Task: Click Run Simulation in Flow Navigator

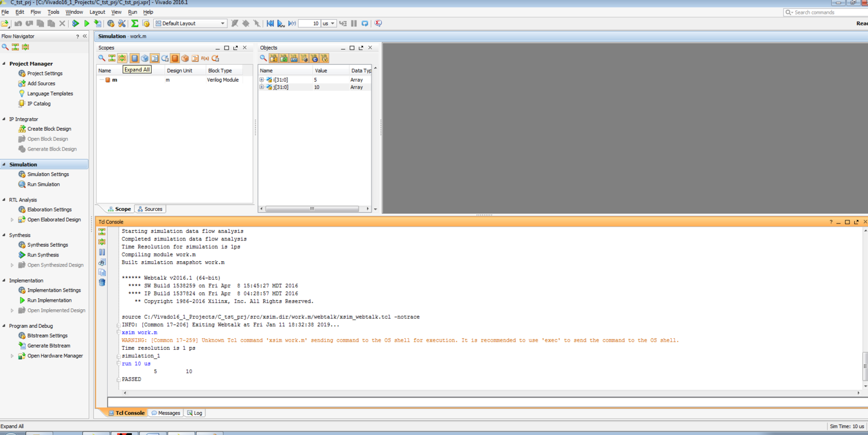Action: 43,184
